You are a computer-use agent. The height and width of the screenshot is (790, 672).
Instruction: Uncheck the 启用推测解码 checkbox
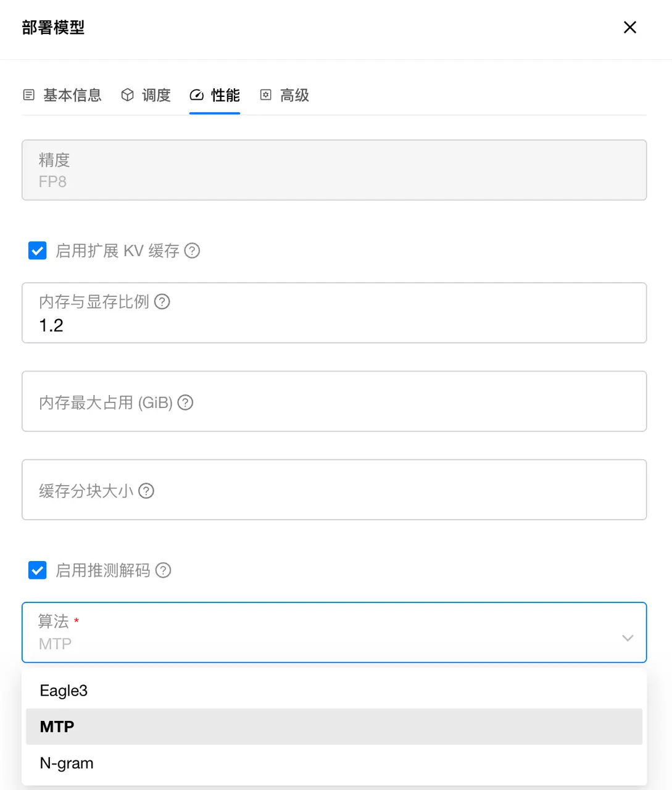[x=38, y=570]
